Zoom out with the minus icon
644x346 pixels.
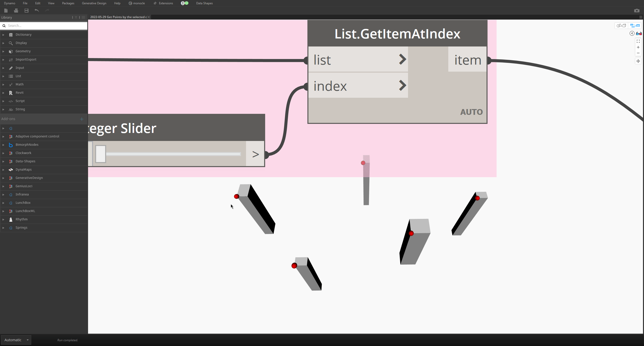coord(638,53)
